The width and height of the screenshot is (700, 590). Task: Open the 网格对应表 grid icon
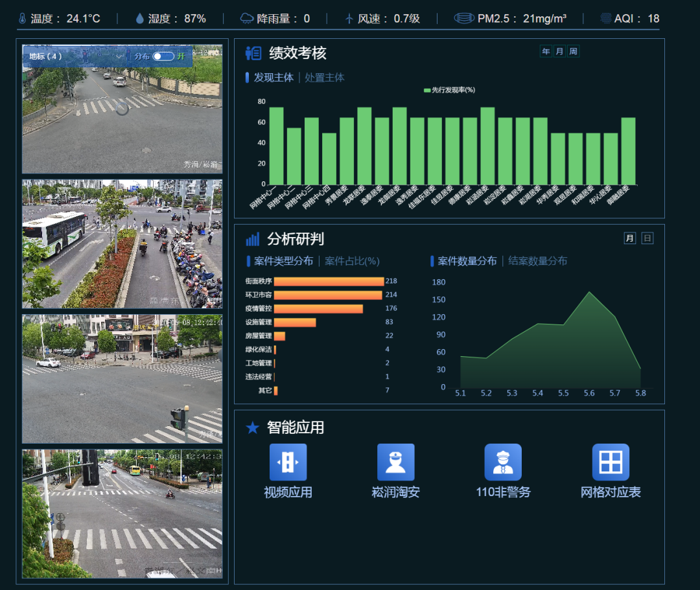pyautogui.click(x=611, y=462)
